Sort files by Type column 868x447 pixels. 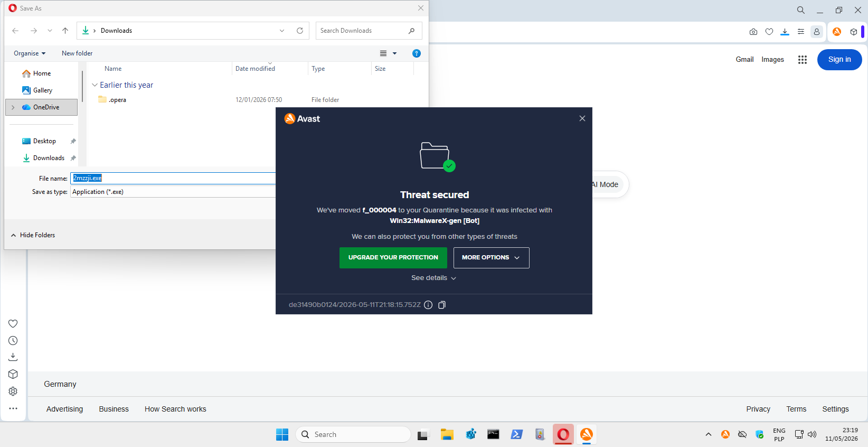point(318,69)
